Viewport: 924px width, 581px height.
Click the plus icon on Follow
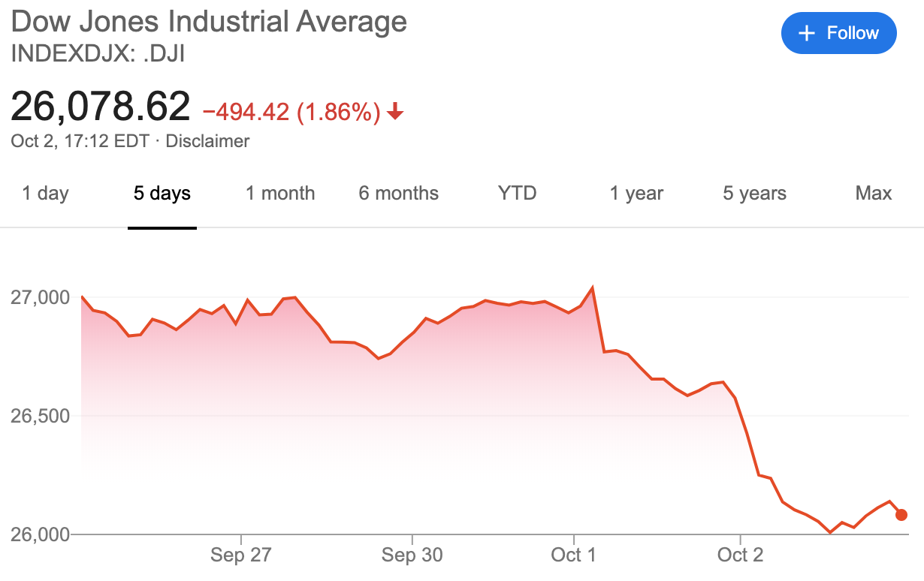(x=806, y=34)
